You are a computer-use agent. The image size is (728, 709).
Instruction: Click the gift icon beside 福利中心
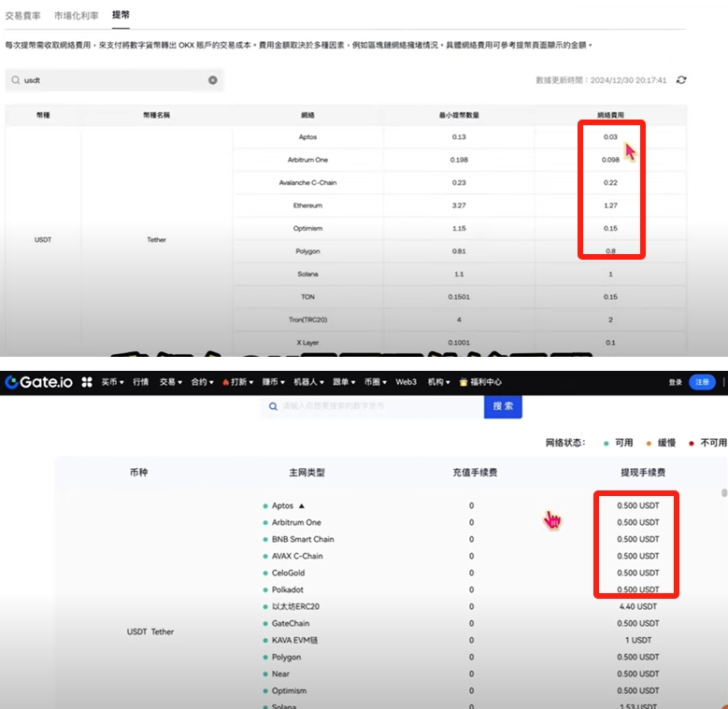point(463,382)
